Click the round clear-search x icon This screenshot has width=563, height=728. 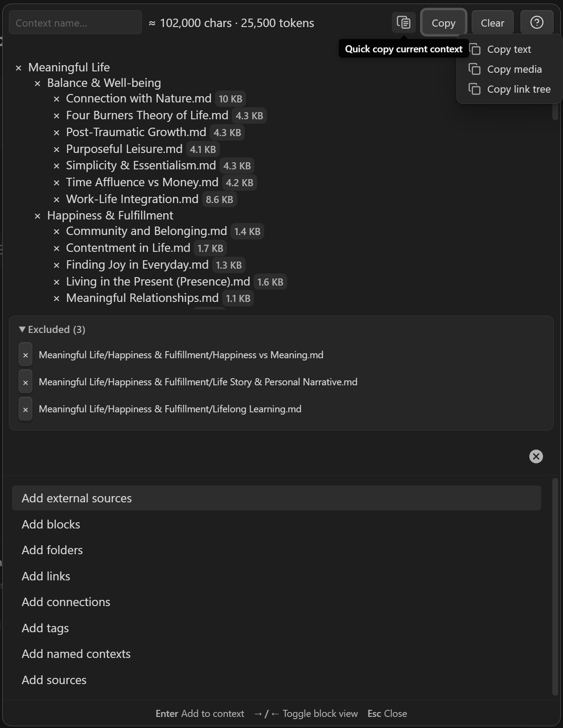536,456
